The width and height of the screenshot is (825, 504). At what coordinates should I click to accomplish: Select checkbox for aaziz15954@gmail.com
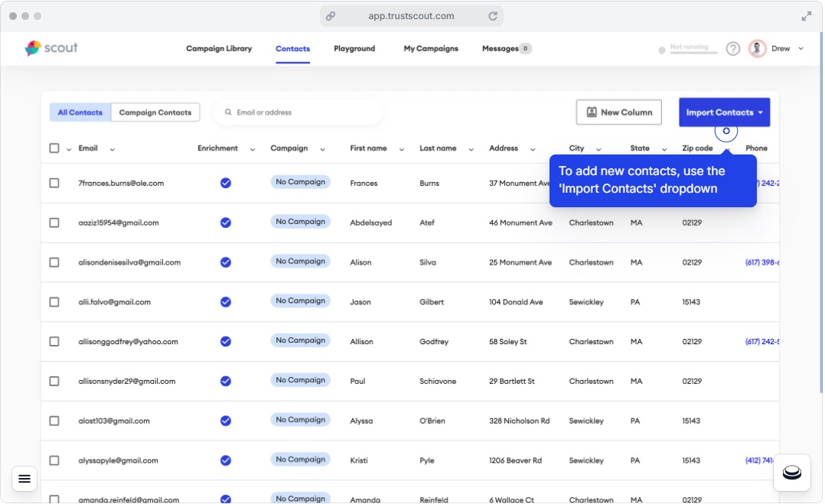[x=54, y=223]
